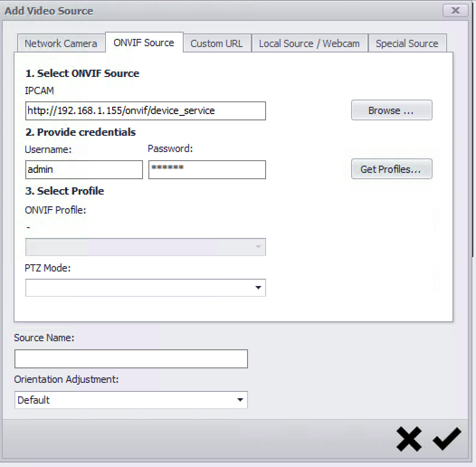Viewport: 476px width, 467px height.
Task: Click the 'Orientation Adjustment:' label
Action: point(66,379)
